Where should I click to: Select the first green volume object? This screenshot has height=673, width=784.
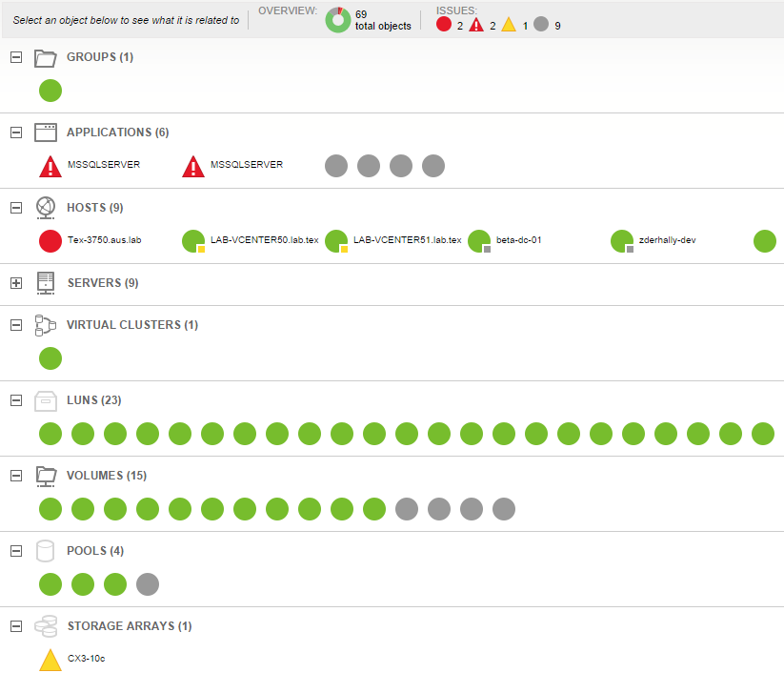tap(50, 509)
